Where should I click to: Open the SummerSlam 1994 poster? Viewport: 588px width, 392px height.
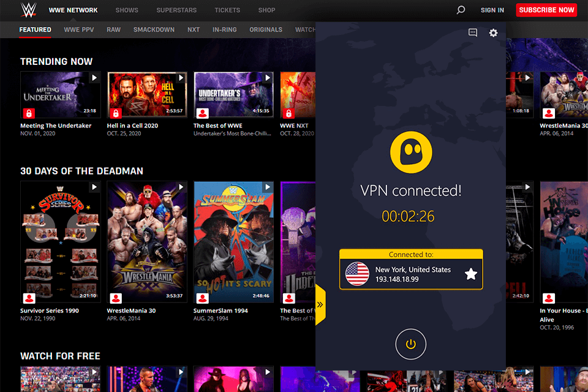[x=233, y=243]
